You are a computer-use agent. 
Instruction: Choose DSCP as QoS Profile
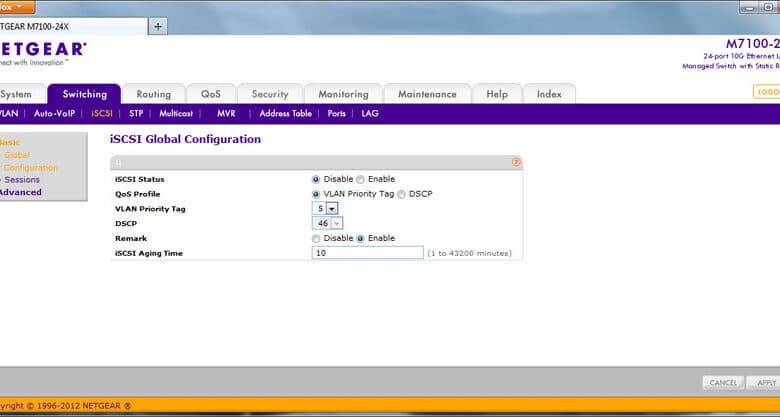401,194
